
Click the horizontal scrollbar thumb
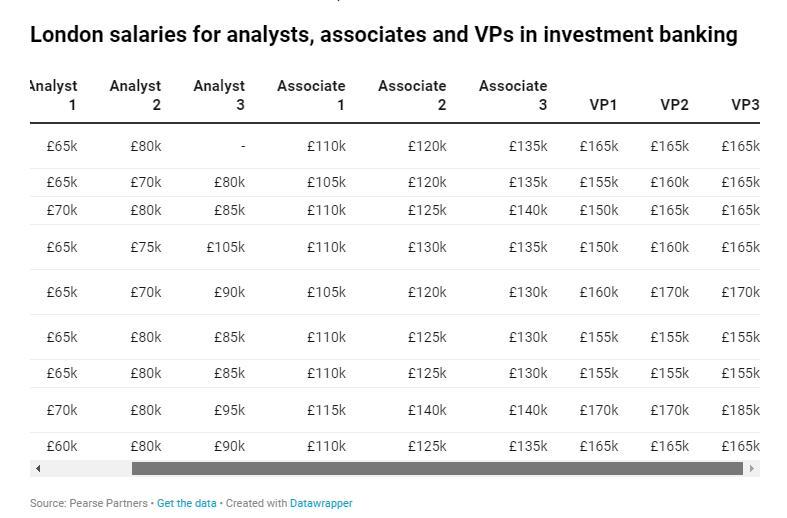click(437, 468)
